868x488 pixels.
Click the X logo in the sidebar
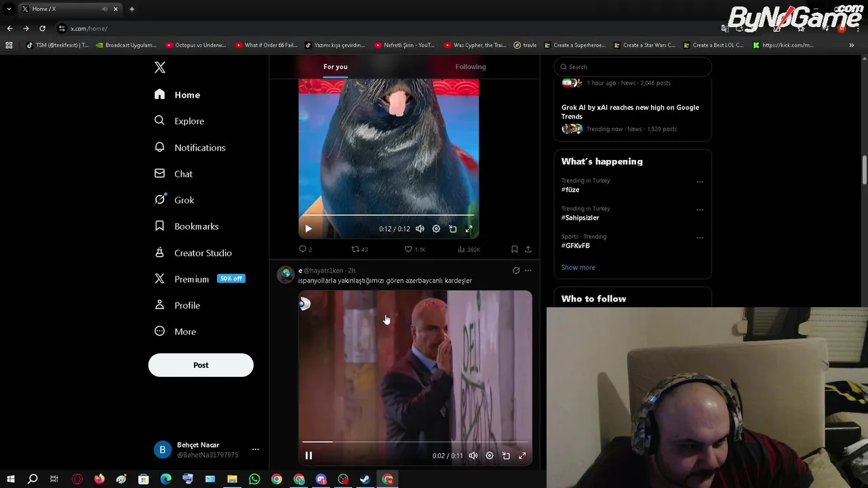click(x=160, y=67)
